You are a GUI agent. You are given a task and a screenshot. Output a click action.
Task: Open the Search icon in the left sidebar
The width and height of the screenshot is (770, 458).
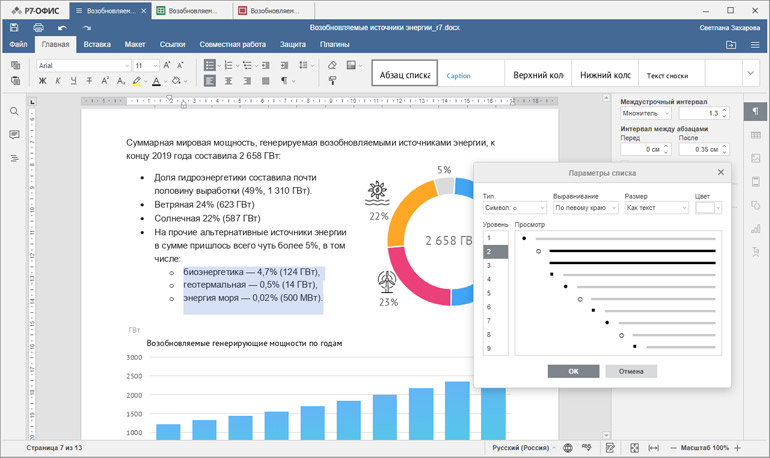[15, 111]
